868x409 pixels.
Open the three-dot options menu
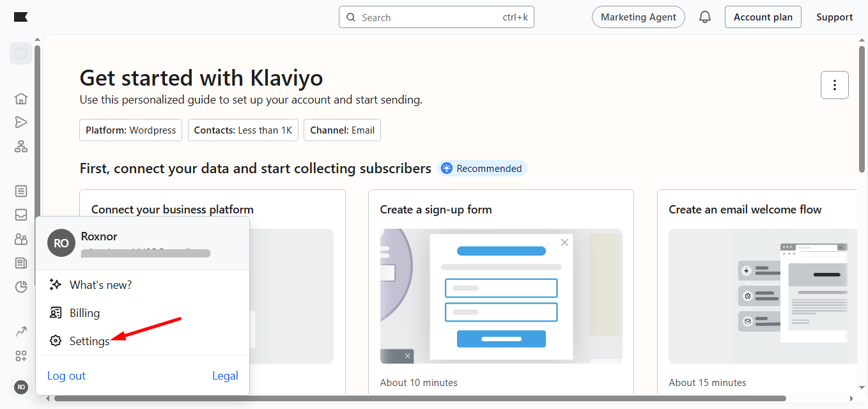point(835,84)
